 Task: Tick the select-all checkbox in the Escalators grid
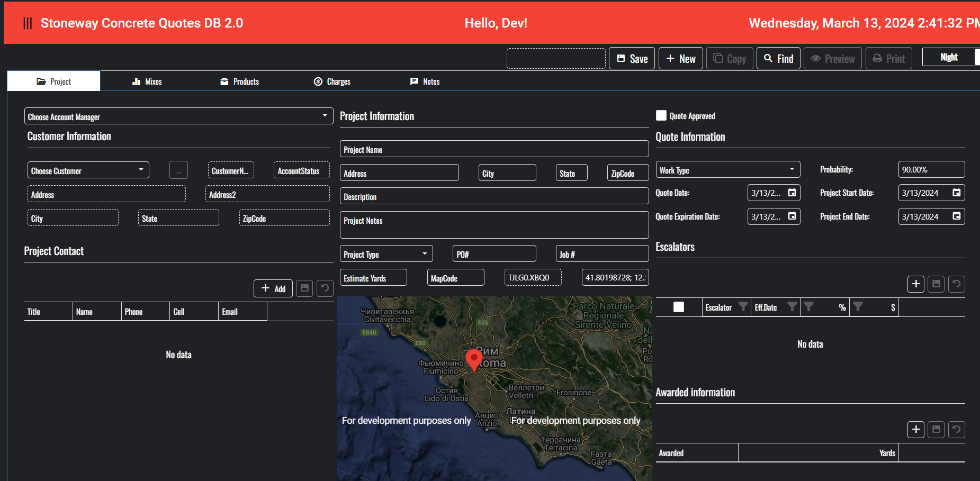pyautogui.click(x=678, y=307)
